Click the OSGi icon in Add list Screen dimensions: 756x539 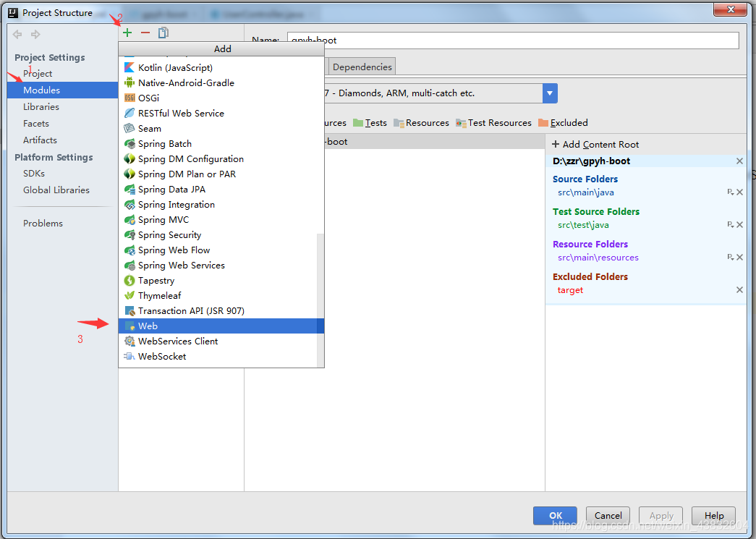click(x=129, y=98)
